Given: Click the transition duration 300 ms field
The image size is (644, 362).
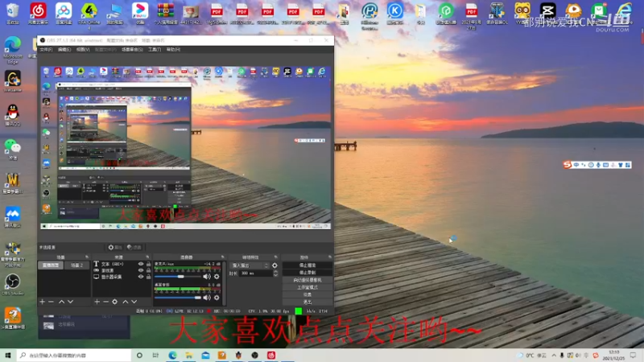Looking at the screenshot, I should [256, 273].
